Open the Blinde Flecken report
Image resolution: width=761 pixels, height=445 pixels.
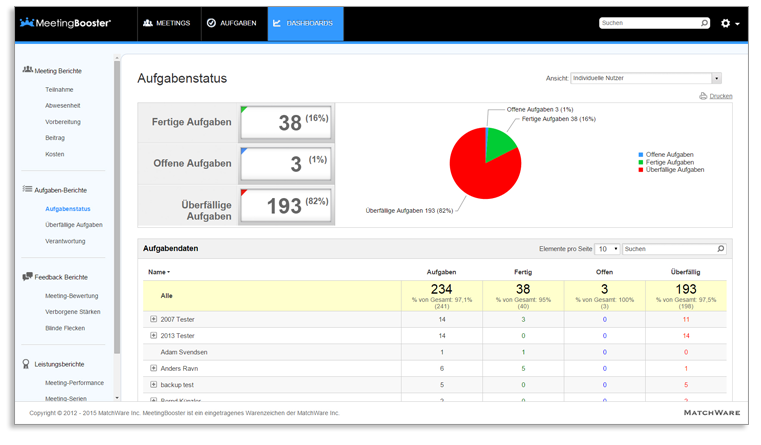tap(65, 329)
